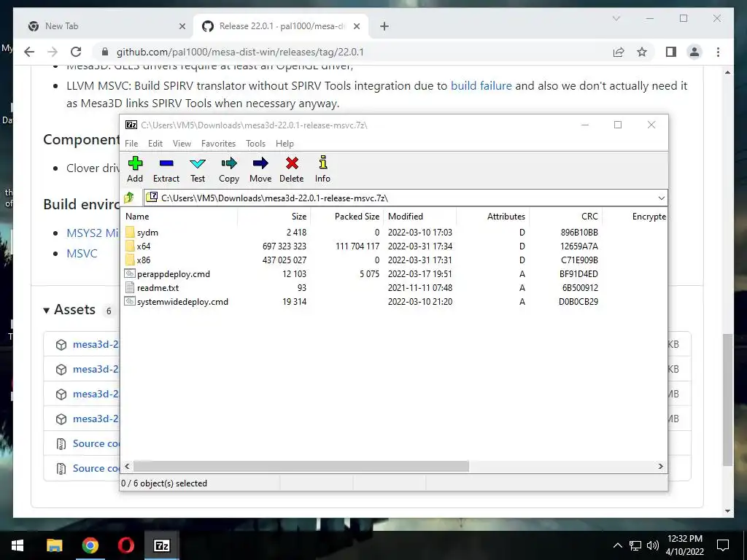Click the systemwidedeploy.cmd file icon
This screenshot has height=560, width=747.
click(130, 301)
